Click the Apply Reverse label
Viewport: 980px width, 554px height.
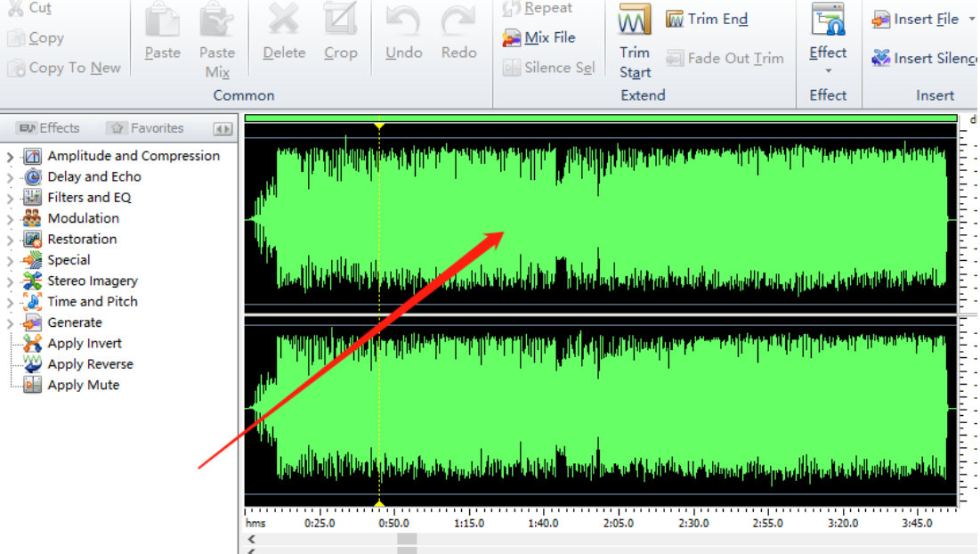[91, 364]
